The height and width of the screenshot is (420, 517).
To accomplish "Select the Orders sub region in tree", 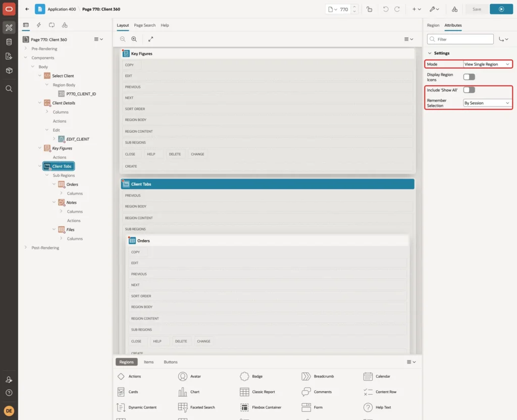I will tap(72, 184).
